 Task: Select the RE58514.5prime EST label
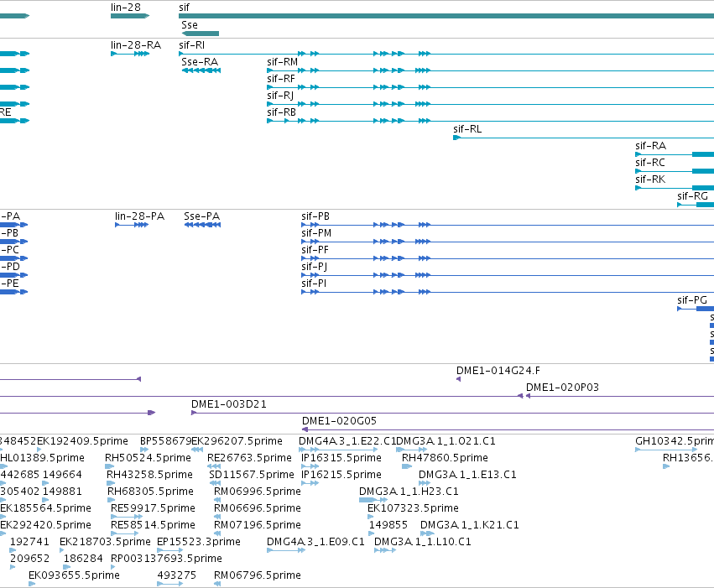153,525
